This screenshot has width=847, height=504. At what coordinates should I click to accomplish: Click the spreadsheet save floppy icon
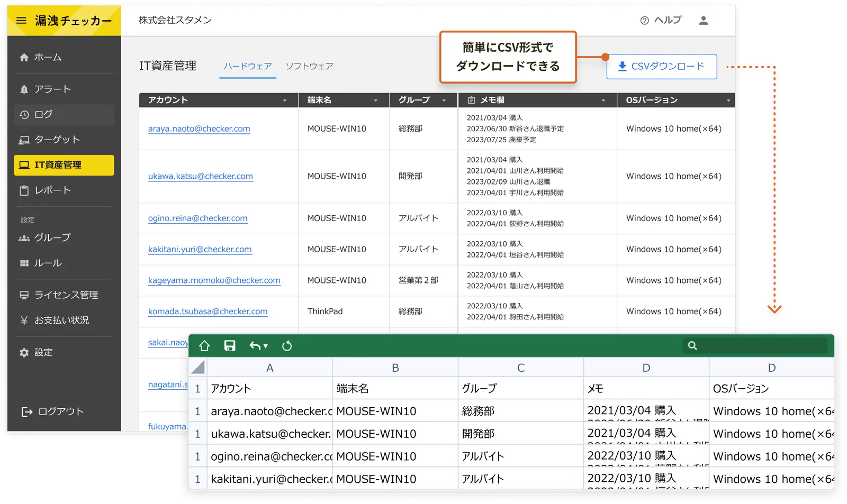230,346
